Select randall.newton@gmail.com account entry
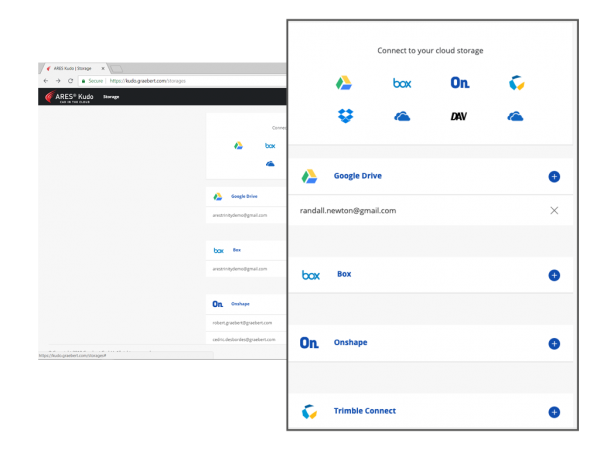The image size is (600, 450). click(x=349, y=211)
